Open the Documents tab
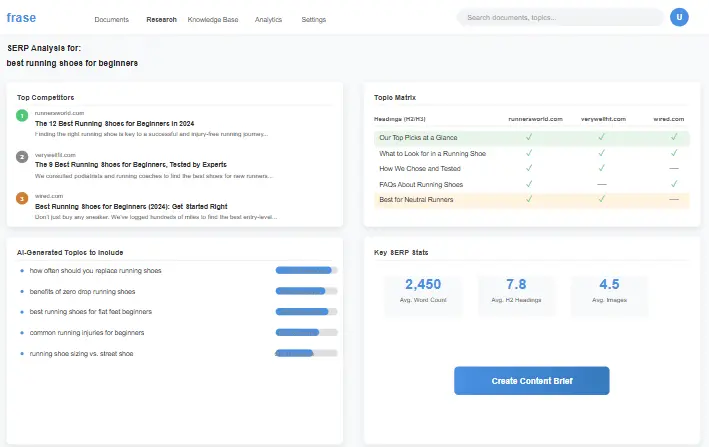 112,19
